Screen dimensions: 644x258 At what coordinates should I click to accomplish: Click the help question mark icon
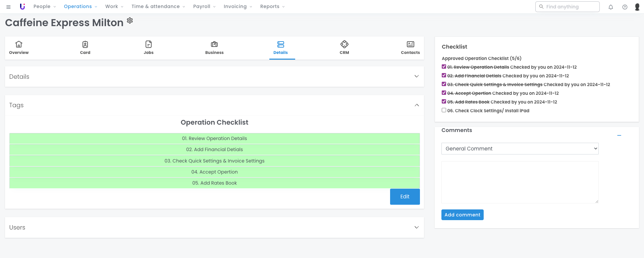625,7
